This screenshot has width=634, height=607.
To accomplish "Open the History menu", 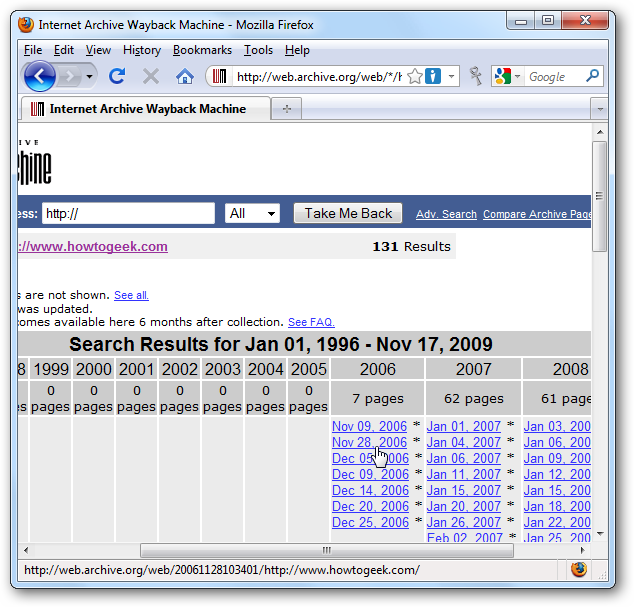I will point(142,50).
